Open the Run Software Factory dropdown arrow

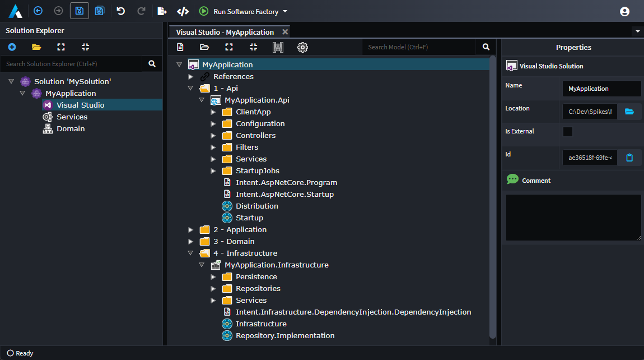[286, 12]
